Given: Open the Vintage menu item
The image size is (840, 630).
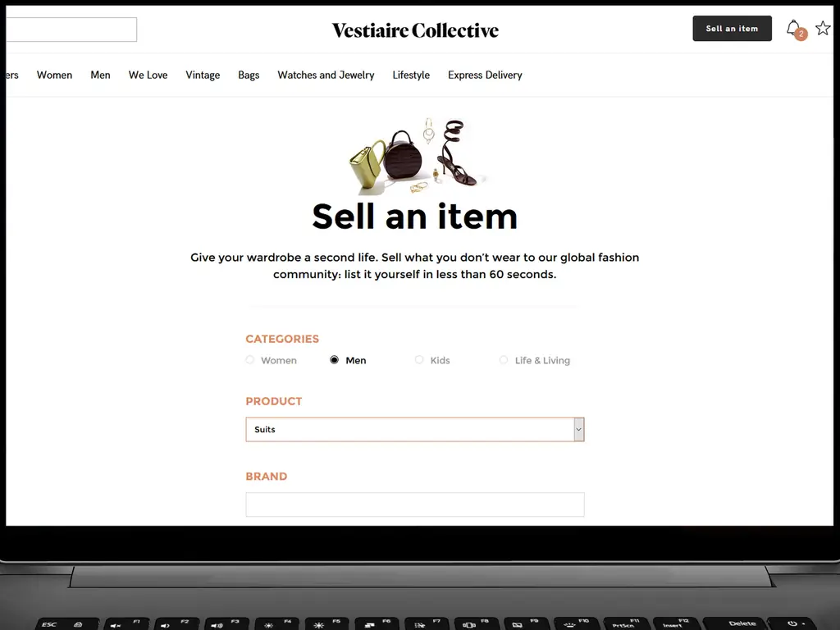Looking at the screenshot, I should click(203, 75).
